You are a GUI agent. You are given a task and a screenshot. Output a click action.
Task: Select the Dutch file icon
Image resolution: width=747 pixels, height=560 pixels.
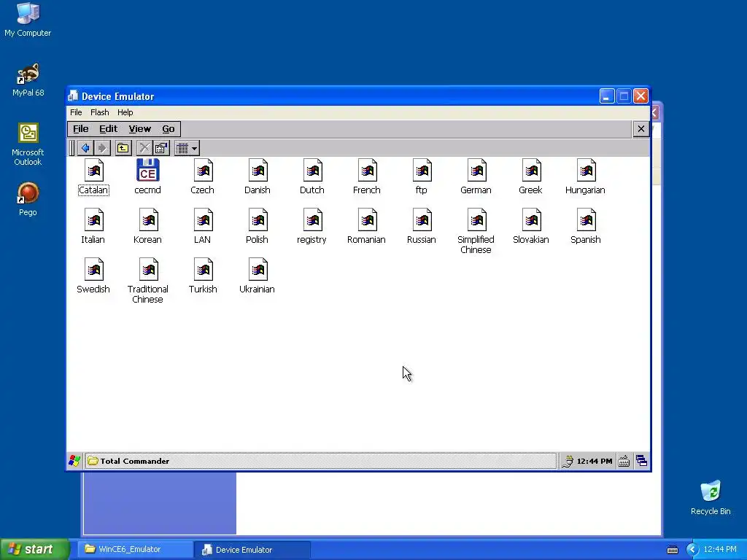pos(312,171)
